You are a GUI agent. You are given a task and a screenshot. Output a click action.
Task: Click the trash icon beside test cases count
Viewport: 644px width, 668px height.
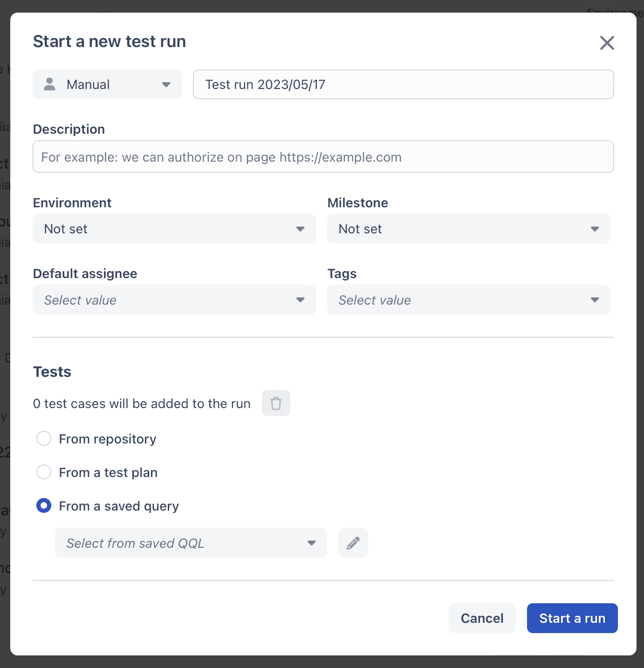pyautogui.click(x=276, y=403)
